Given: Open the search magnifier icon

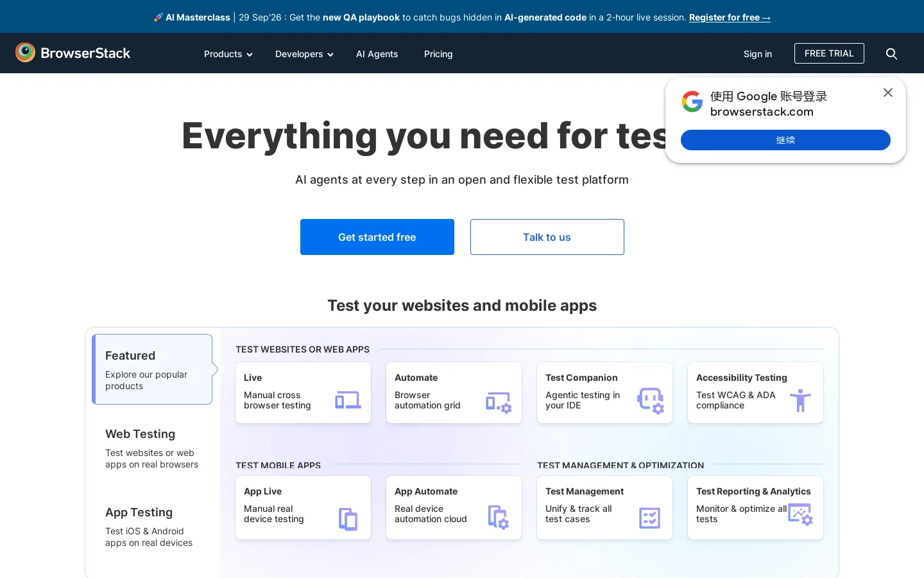Looking at the screenshot, I should (x=891, y=54).
